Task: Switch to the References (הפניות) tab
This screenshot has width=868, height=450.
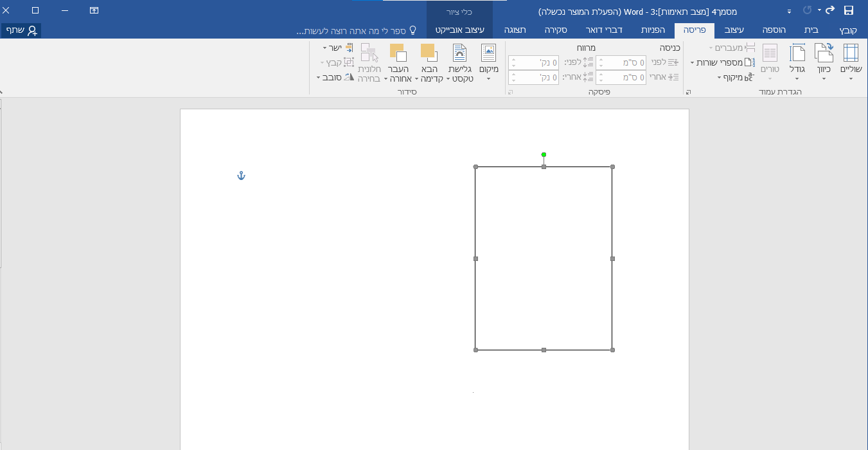Action: coord(653,30)
